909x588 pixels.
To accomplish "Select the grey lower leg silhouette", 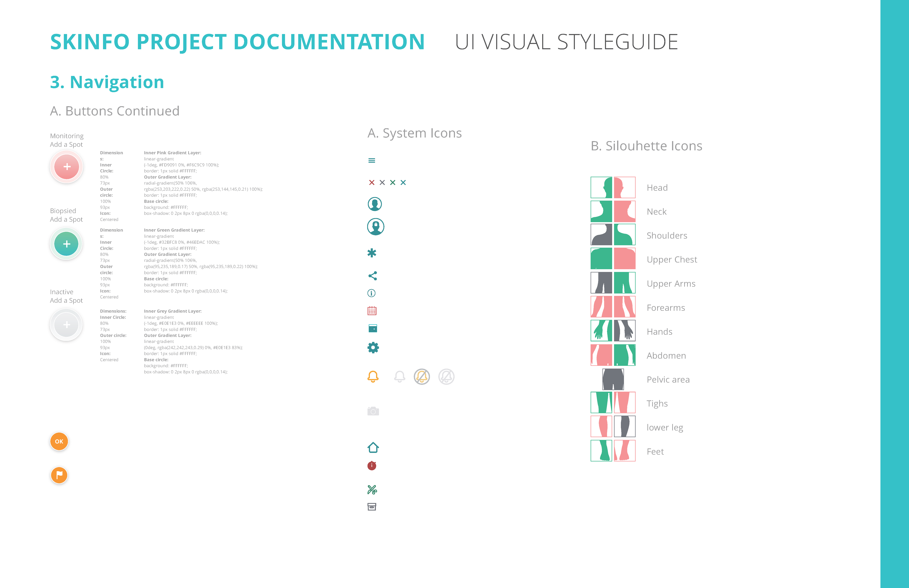I will (625, 427).
